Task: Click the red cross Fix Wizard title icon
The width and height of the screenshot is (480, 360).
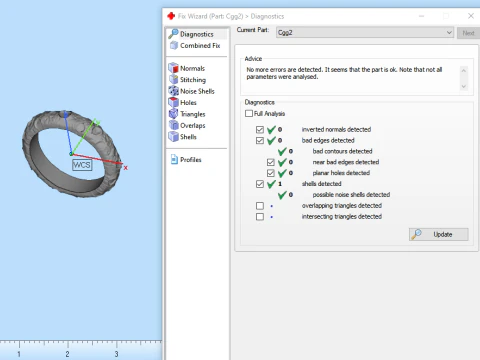Action: (171, 16)
